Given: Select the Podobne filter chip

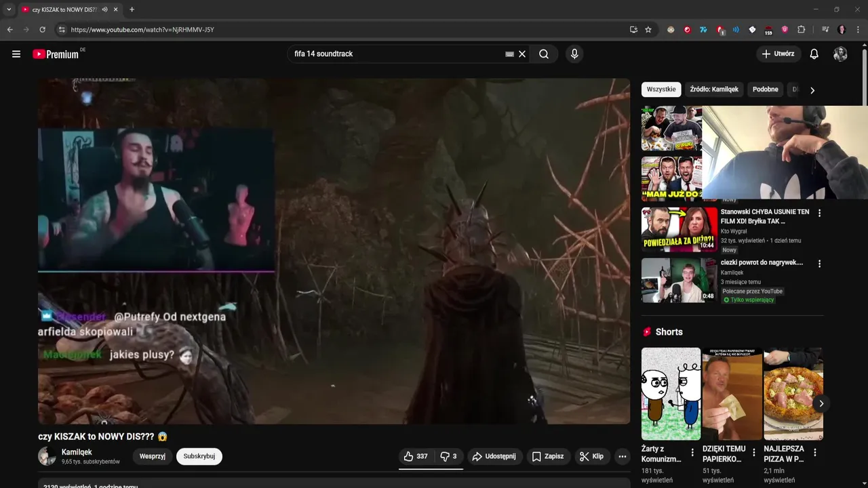Looking at the screenshot, I should tap(766, 89).
